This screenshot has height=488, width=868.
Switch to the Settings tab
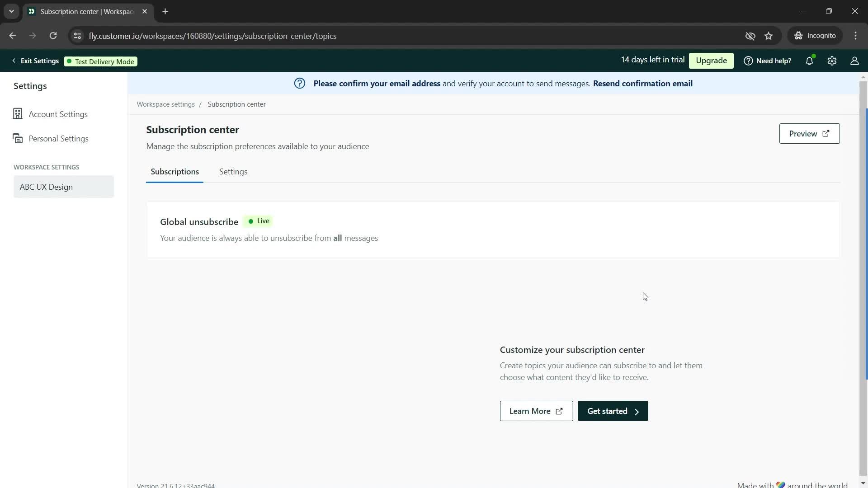click(x=233, y=172)
